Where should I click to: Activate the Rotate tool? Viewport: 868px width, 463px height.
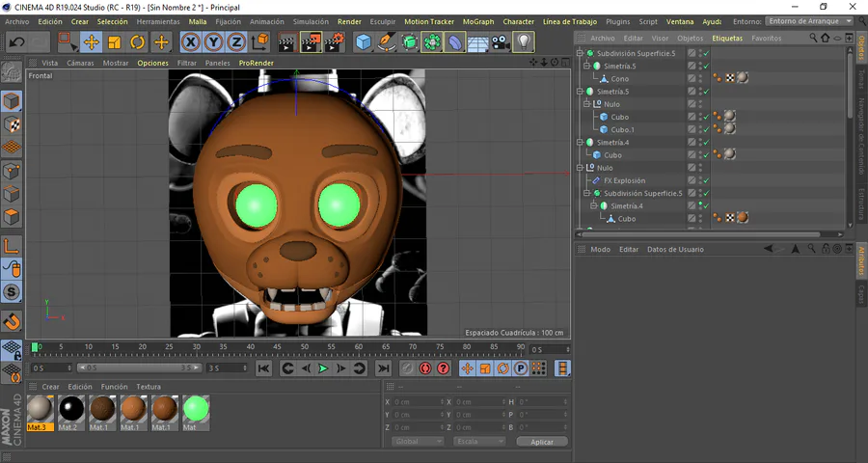pos(137,42)
